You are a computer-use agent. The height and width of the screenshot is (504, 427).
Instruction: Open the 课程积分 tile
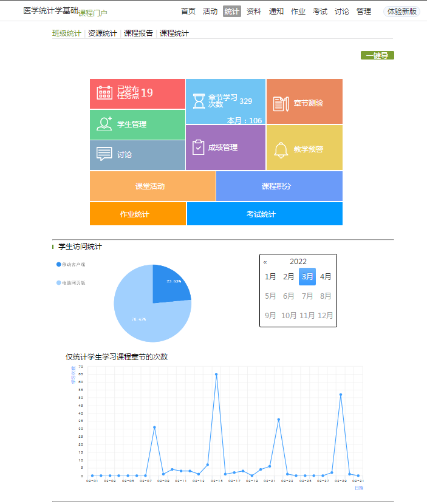click(x=279, y=186)
